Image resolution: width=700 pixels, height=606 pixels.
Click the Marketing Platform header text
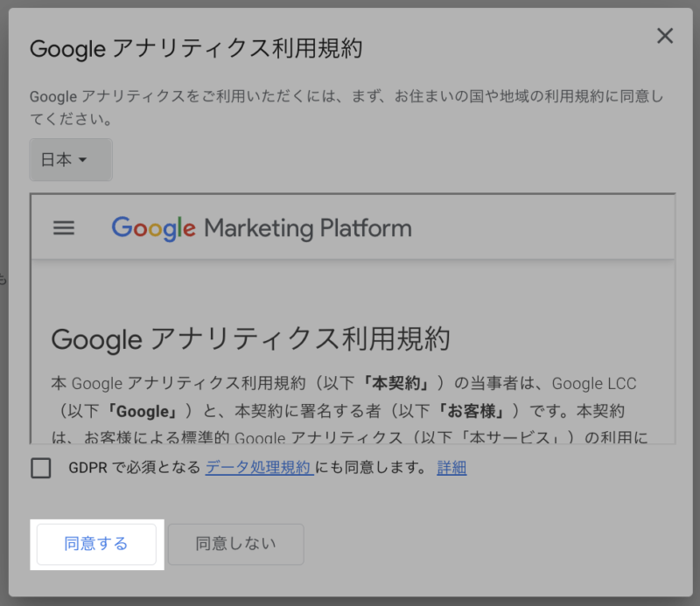pyautogui.click(x=307, y=228)
